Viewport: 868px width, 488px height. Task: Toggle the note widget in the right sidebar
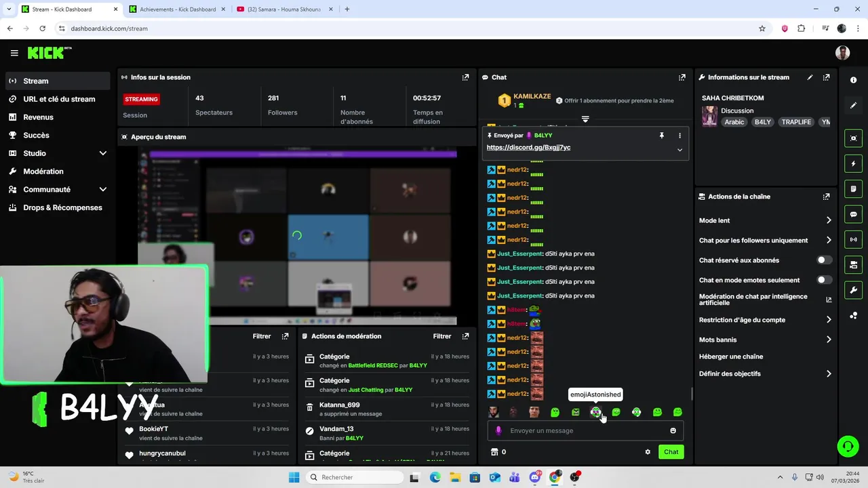853,188
